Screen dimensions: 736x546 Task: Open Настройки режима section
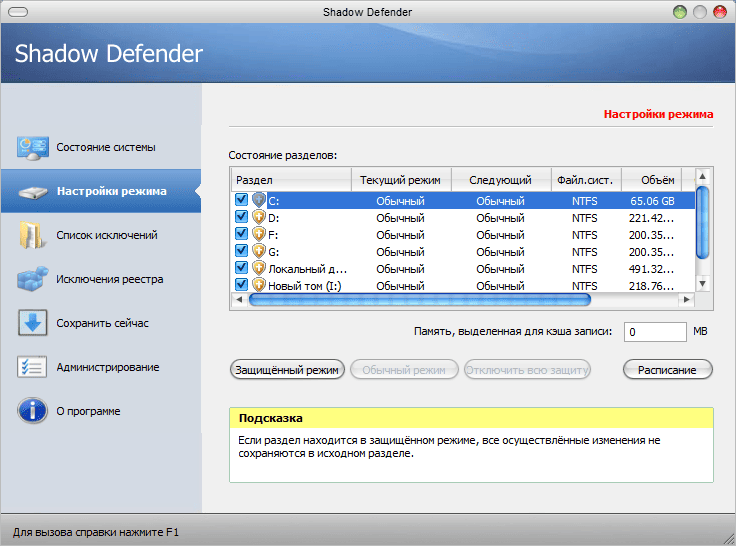point(101,192)
